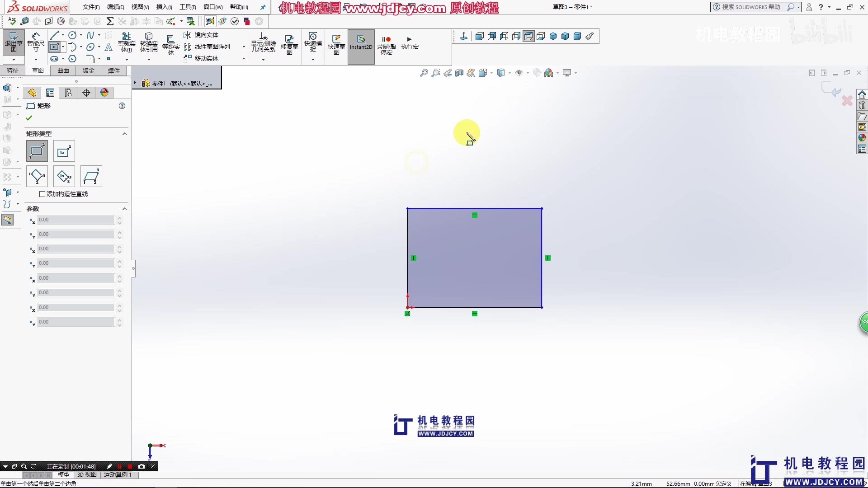Collapse the 参数 parameters section
This screenshot has height=488, width=868.
(x=124, y=208)
